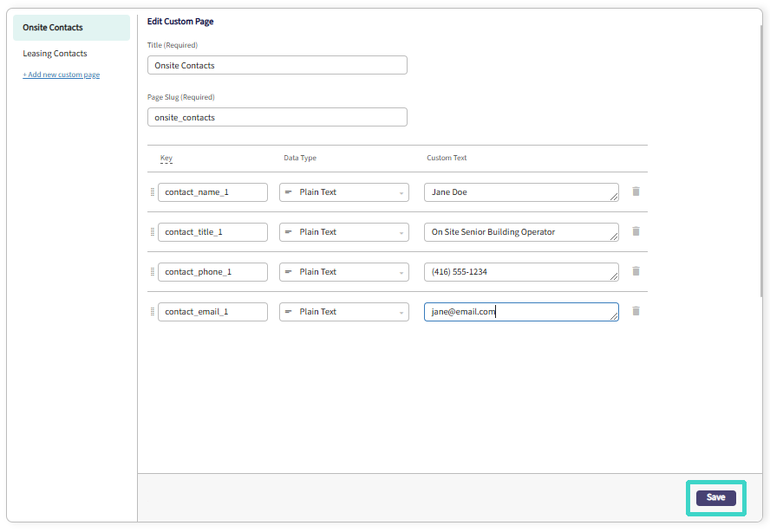Remove contact_phone_1 row via trash icon
Viewport: 770px width, 532px height.
636,271
